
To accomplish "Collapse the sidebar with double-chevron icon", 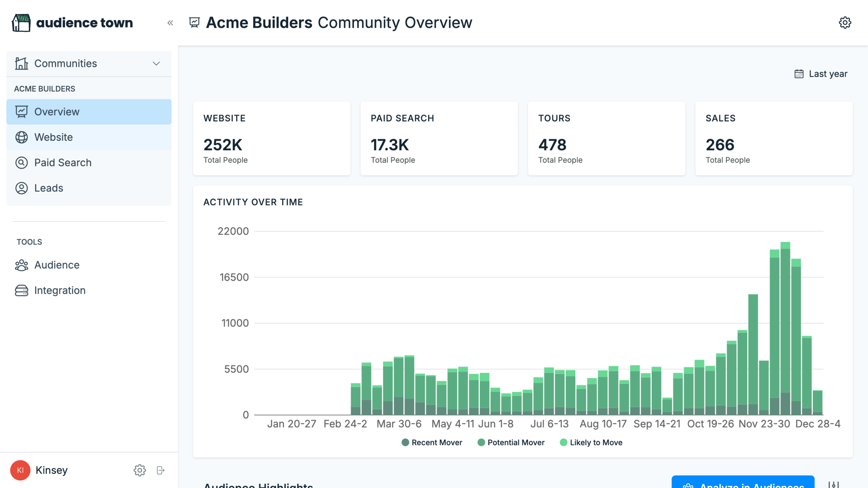I will (170, 23).
